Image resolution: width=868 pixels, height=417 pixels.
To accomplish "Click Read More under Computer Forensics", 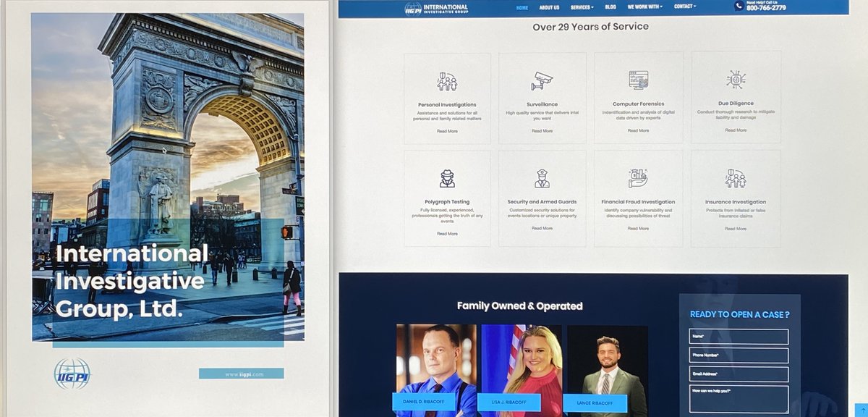I will (638, 130).
